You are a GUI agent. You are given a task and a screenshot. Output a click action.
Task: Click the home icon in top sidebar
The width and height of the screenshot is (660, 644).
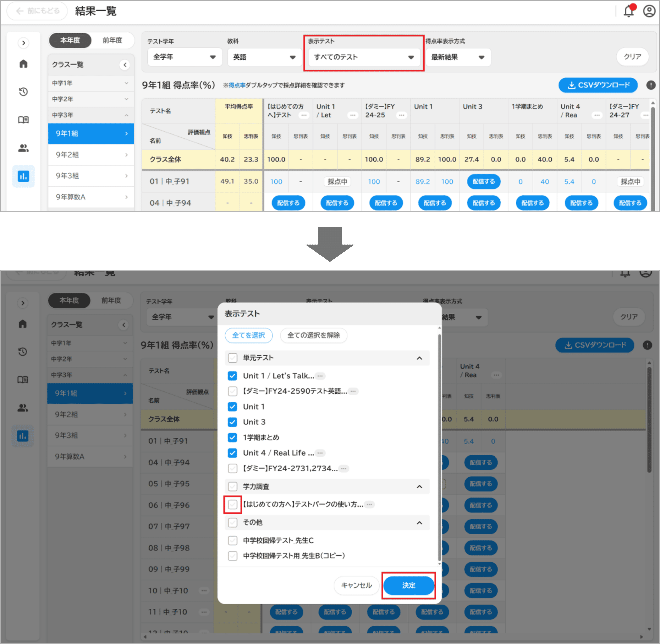click(x=23, y=64)
